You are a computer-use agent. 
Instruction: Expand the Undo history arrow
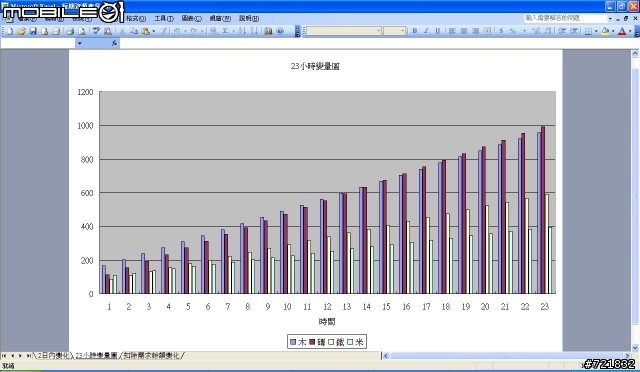tap(185, 31)
